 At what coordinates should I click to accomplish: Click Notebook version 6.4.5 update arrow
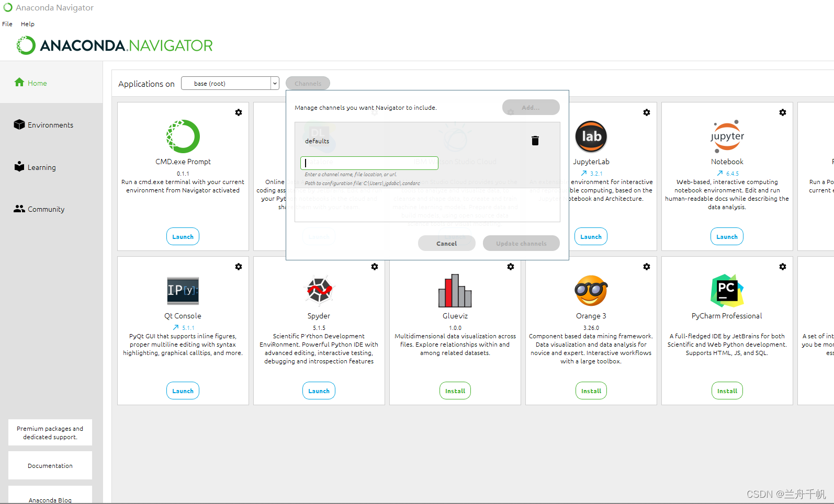(720, 174)
